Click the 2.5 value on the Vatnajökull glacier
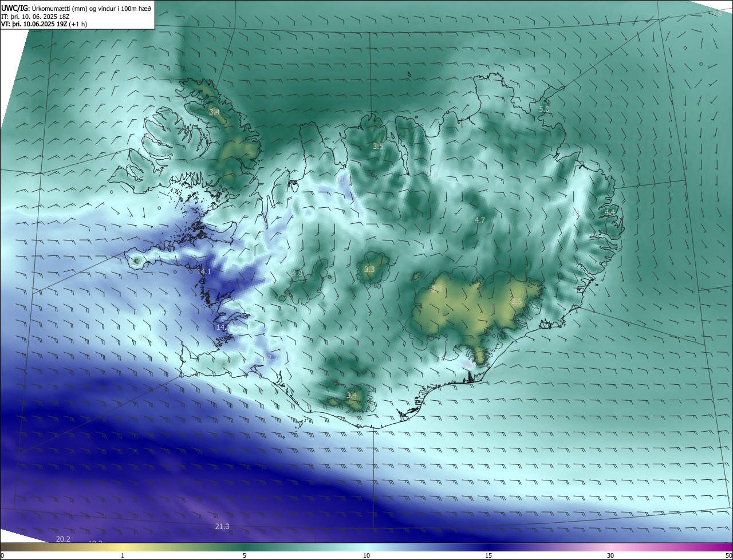733x560 pixels. coord(517,301)
